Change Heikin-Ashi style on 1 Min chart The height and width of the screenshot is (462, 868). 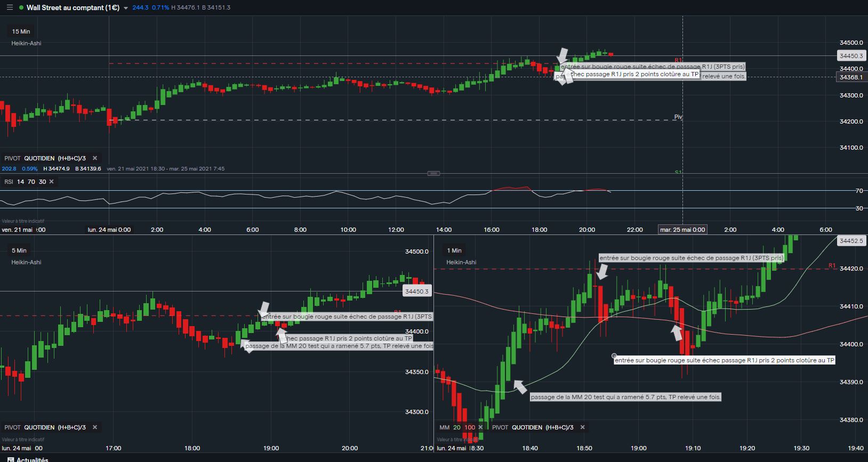click(x=461, y=262)
